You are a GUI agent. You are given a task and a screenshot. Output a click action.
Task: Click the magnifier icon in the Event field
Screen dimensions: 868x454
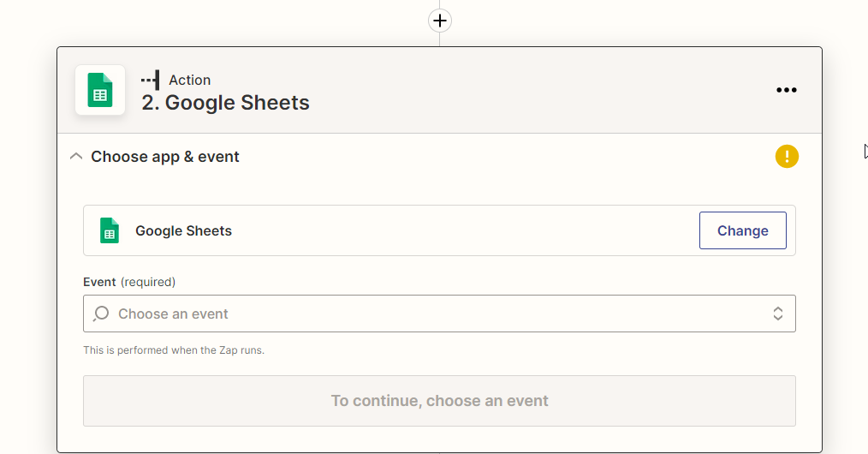click(x=101, y=314)
